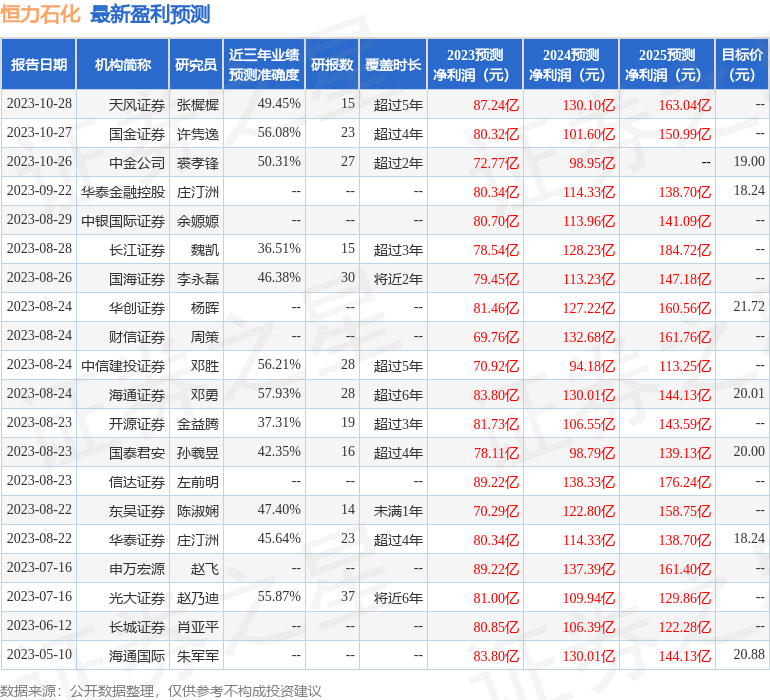This screenshot has height=700, width=770.
Task: Click researcher name 余嫄嫄
Action: click(197, 221)
